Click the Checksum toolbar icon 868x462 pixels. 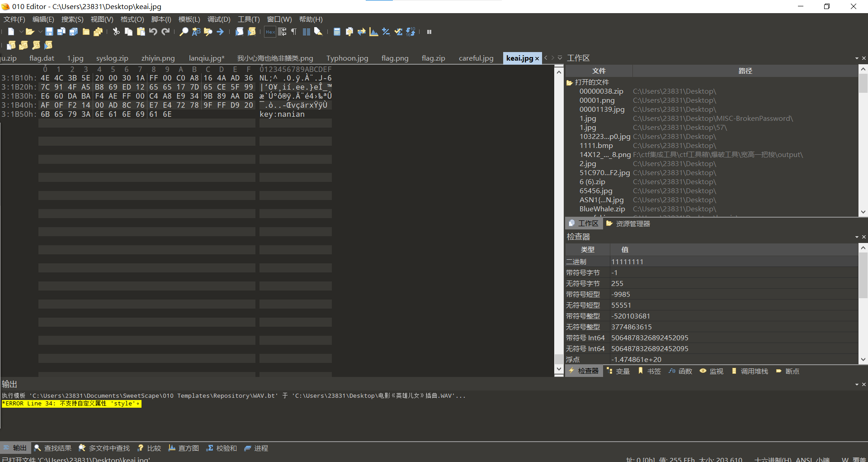[x=398, y=32]
